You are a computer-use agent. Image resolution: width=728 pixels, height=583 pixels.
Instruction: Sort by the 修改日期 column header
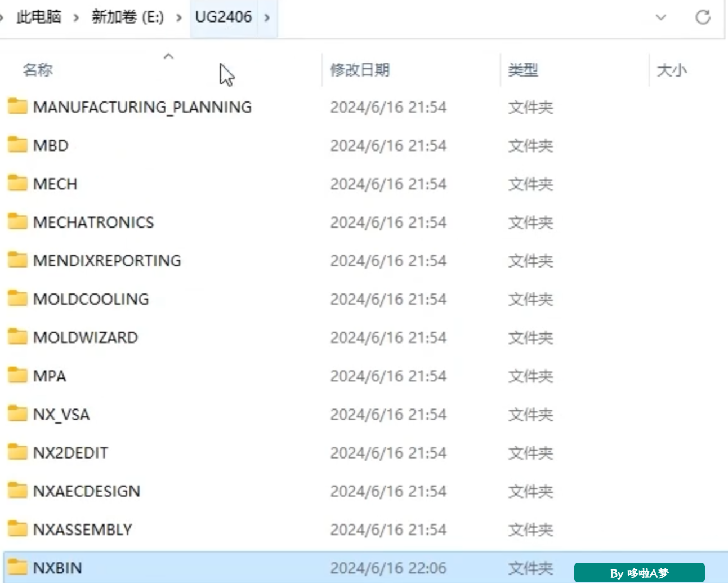pyautogui.click(x=360, y=70)
